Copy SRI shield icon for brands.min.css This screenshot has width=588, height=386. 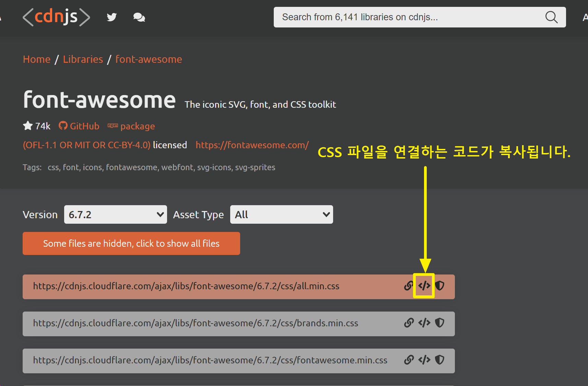point(440,323)
